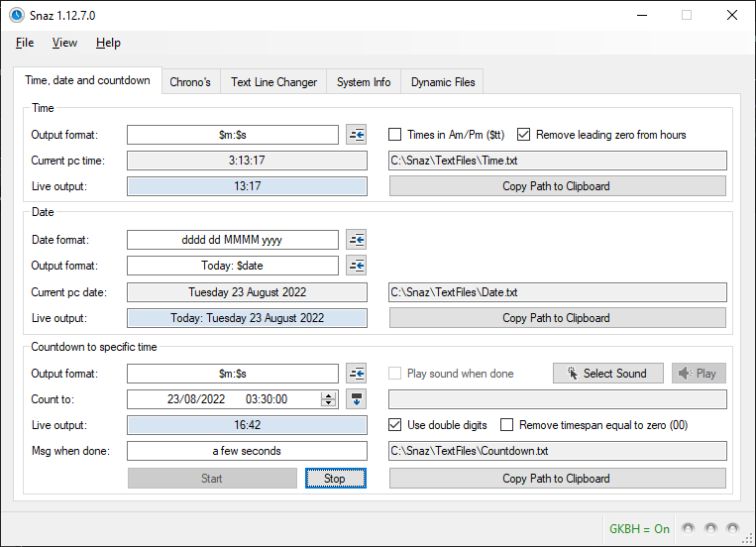The width and height of the screenshot is (756, 547).
Task: Open the File menu
Action: click(x=25, y=43)
